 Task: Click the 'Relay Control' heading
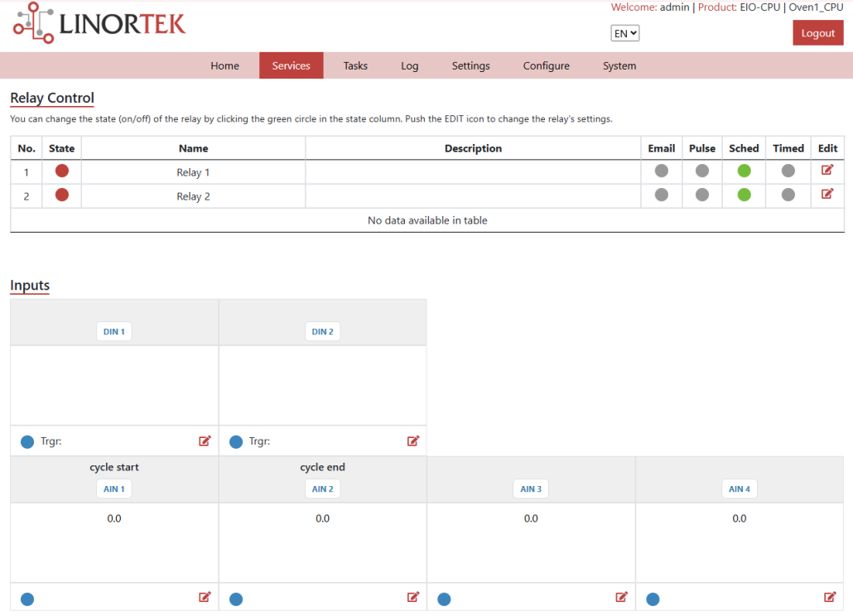coord(52,98)
